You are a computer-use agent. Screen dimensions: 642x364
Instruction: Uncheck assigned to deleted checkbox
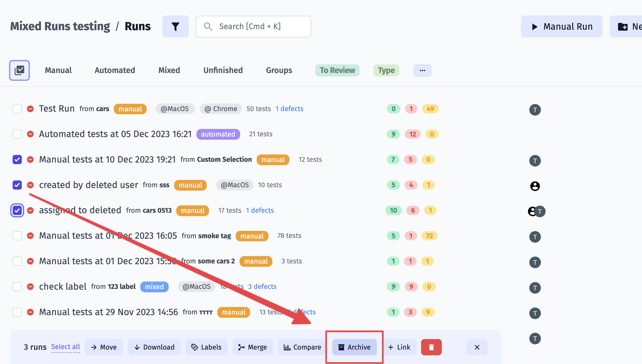[17, 210]
